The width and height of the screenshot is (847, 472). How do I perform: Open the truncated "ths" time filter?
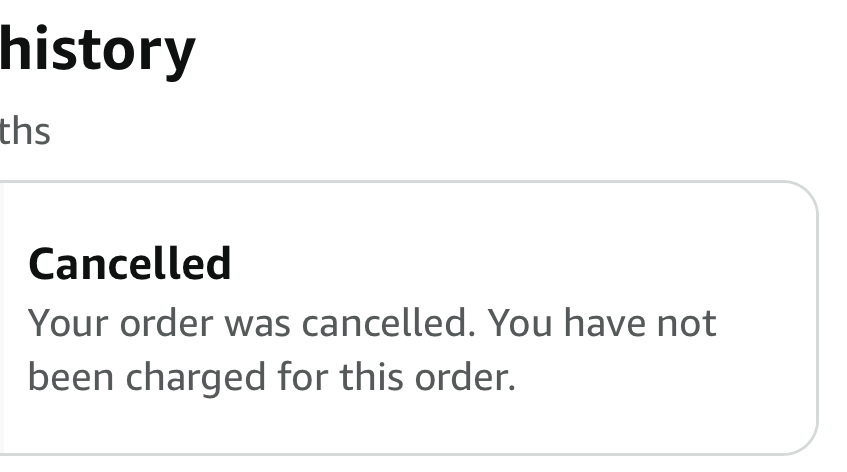tap(25, 131)
